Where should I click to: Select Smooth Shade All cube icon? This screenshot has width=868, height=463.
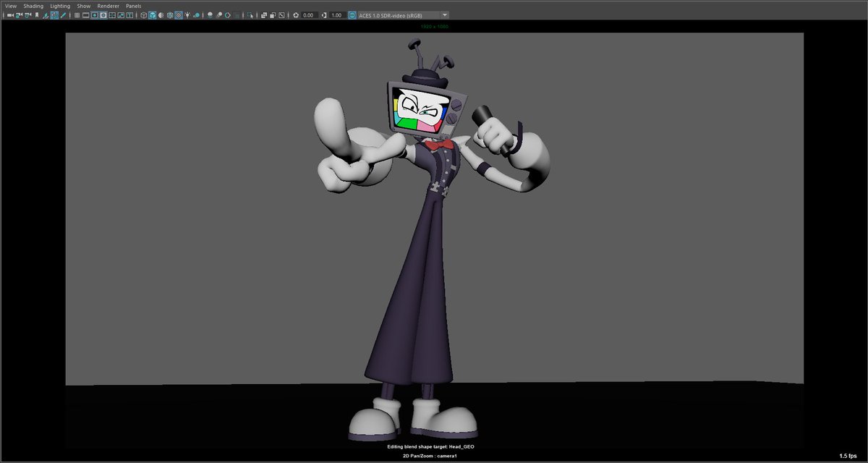(x=152, y=15)
